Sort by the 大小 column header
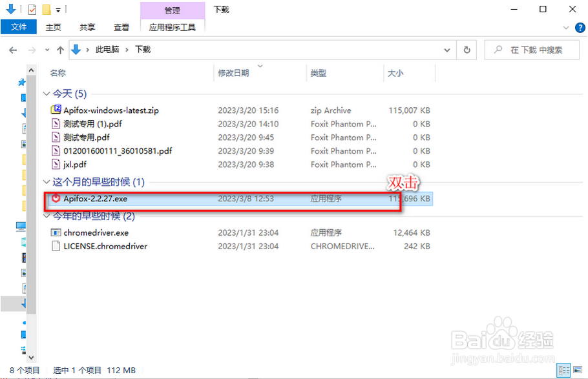 click(x=395, y=73)
